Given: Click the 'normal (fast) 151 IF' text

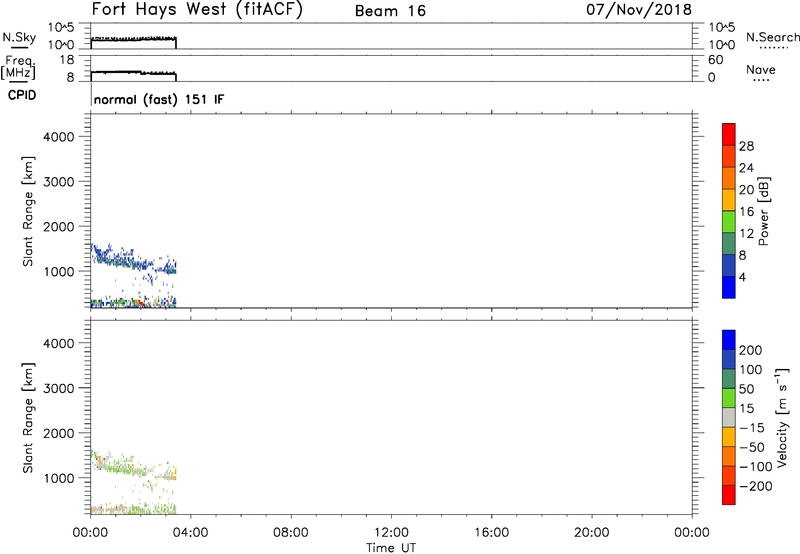Looking at the screenshot, I should pos(159,99).
